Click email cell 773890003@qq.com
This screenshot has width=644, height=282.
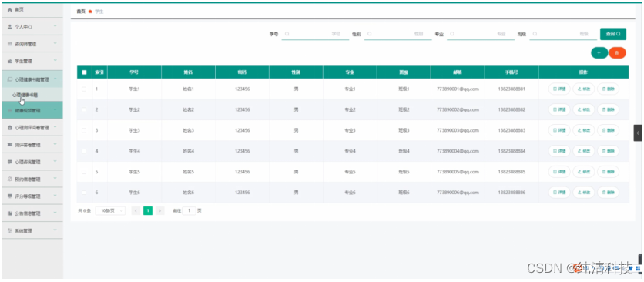[x=458, y=130]
